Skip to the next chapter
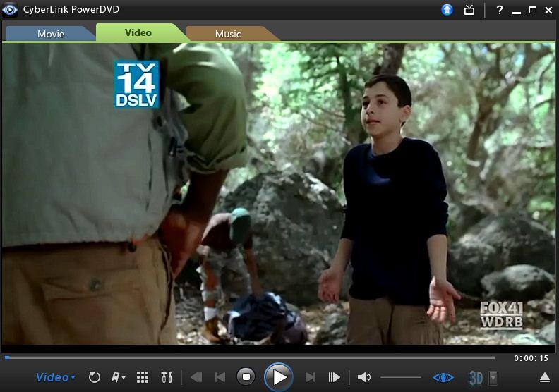Image resolution: width=559 pixels, height=392 pixels. [x=310, y=377]
